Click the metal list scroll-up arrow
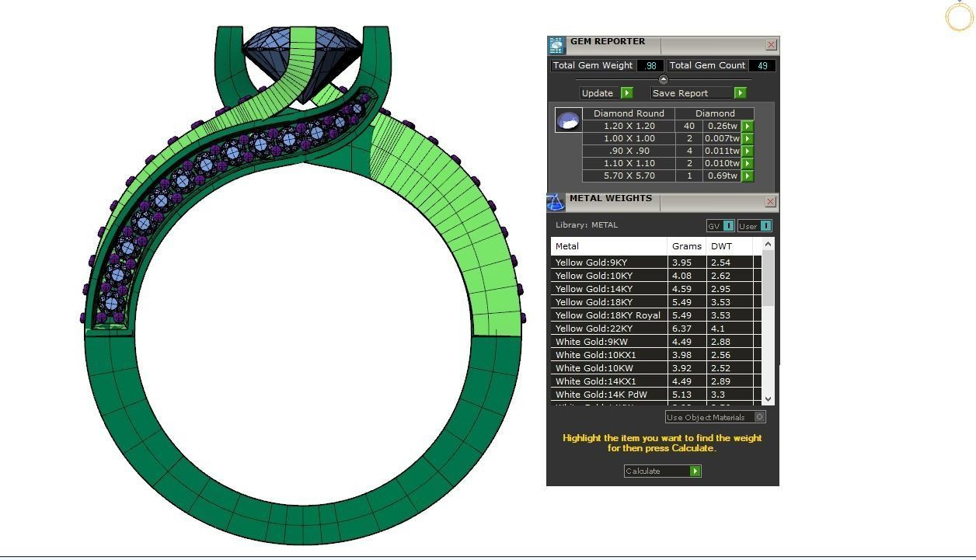Viewport: 976px width, 560px height. tap(769, 244)
